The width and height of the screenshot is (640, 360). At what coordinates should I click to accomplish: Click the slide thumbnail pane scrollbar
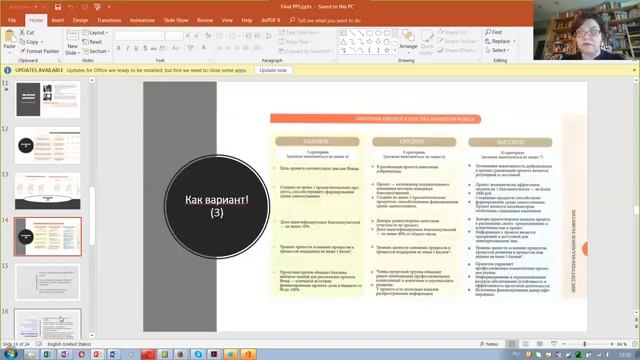[92, 216]
